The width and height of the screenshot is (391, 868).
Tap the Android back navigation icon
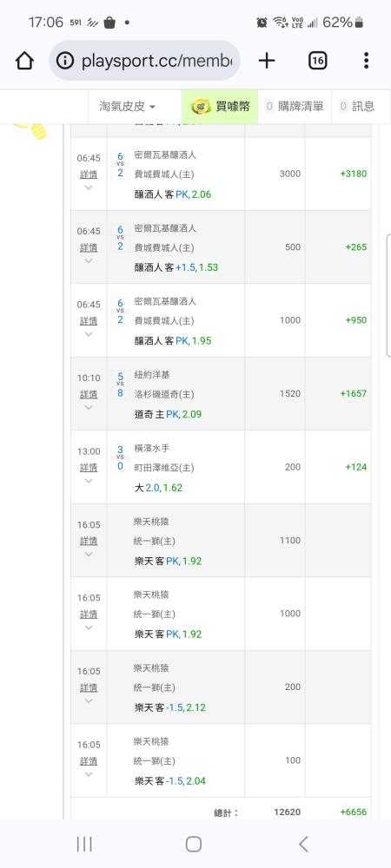pos(303,844)
